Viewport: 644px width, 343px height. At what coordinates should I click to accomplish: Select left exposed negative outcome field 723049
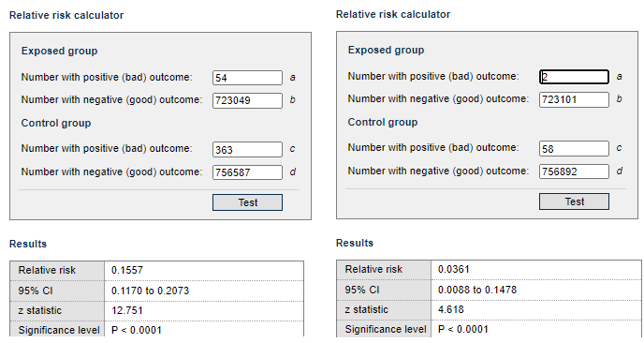click(247, 100)
